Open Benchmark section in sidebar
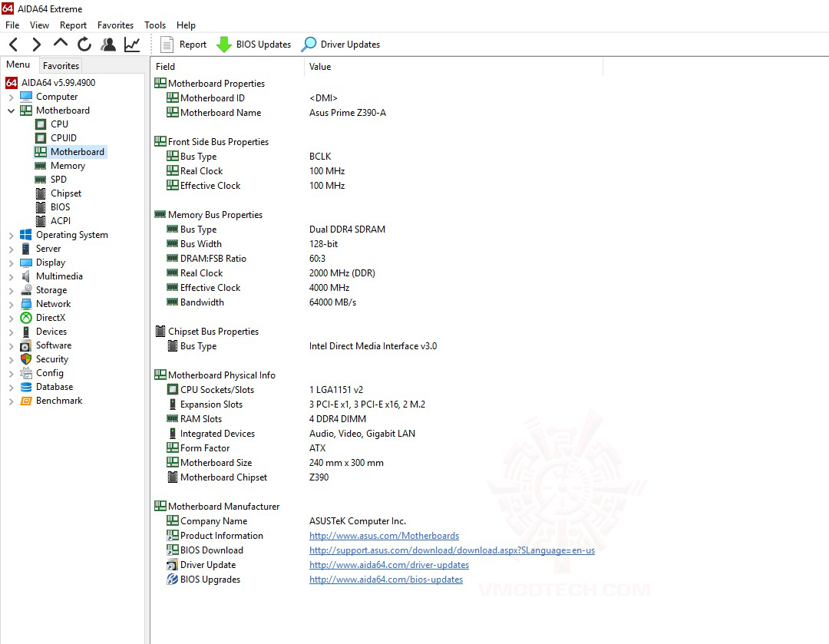 pos(58,400)
